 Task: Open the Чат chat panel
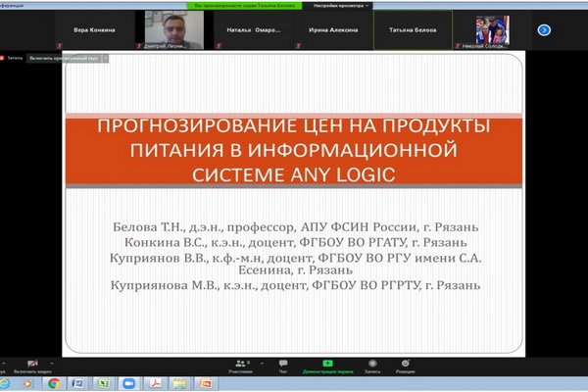283,367
